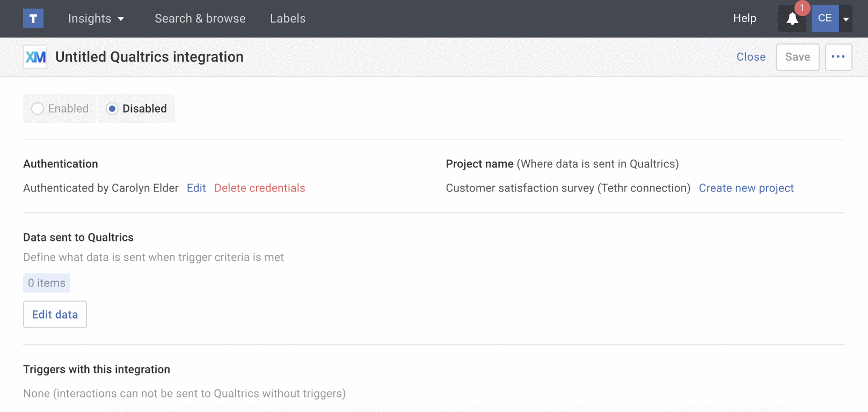This screenshot has width=868, height=412.
Task: Open the Labels menu item
Action: point(288,19)
